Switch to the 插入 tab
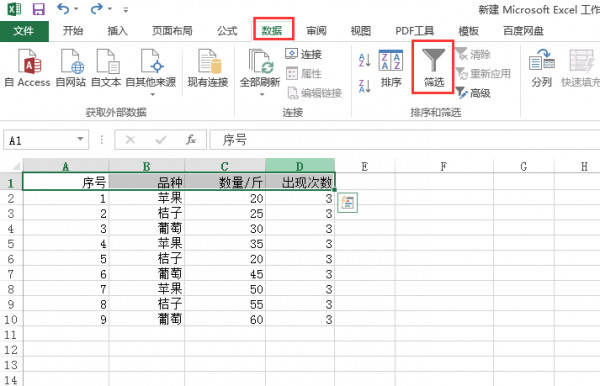Viewport: 600px width, 386px height. point(117,31)
